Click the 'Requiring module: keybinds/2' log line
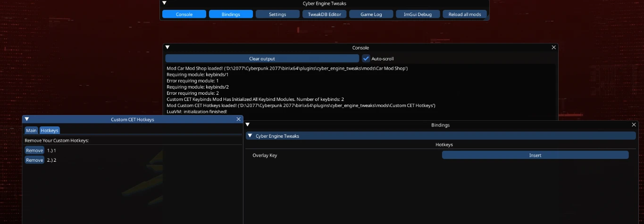This screenshot has width=644, height=224. pos(198,87)
